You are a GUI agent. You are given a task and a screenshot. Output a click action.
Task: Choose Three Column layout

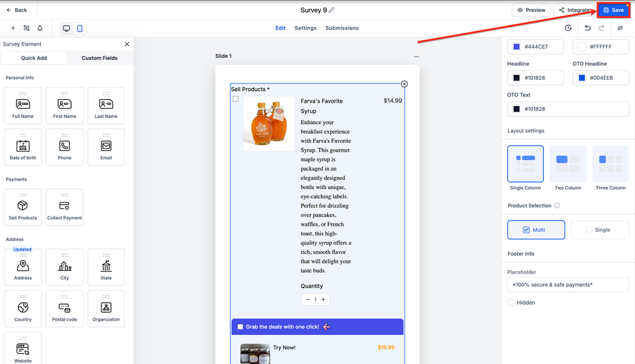(x=611, y=164)
